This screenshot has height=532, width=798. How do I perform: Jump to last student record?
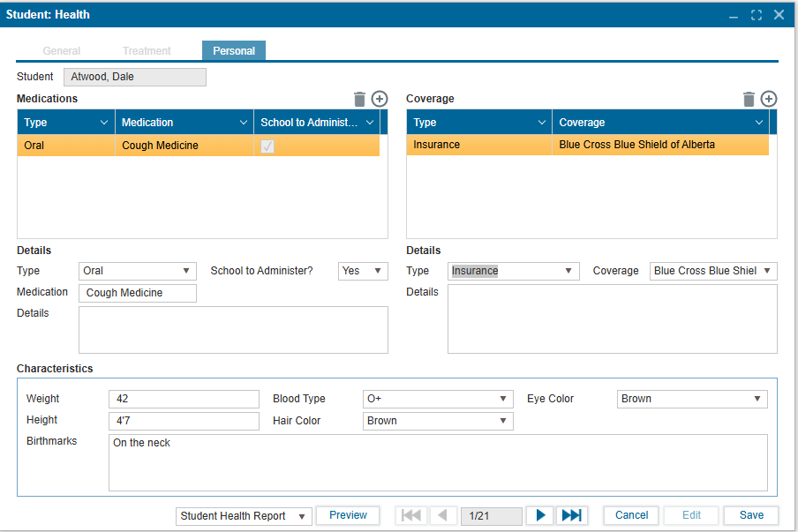(x=572, y=515)
